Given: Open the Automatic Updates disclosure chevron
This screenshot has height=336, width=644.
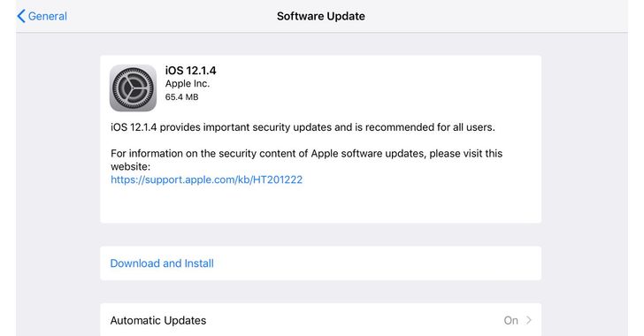Looking at the screenshot, I should coord(529,320).
